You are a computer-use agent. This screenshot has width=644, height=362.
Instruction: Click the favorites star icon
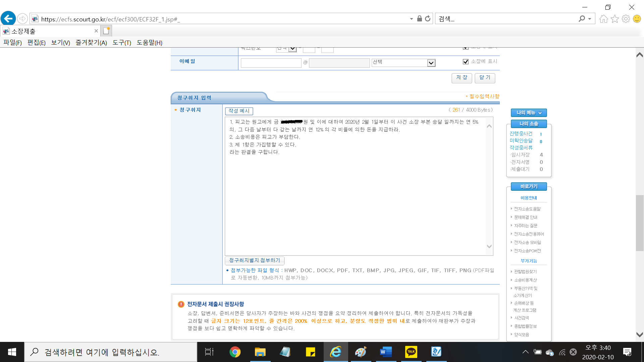point(614,19)
